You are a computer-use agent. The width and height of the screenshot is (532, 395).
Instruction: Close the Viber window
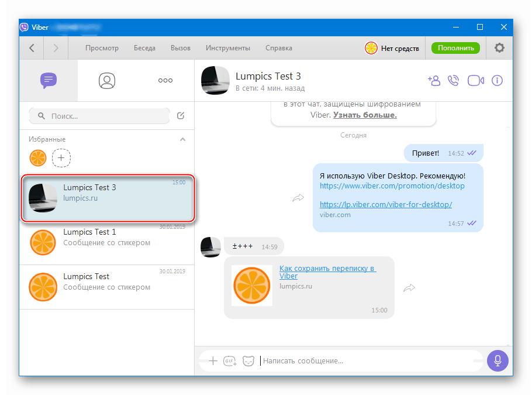coord(504,27)
